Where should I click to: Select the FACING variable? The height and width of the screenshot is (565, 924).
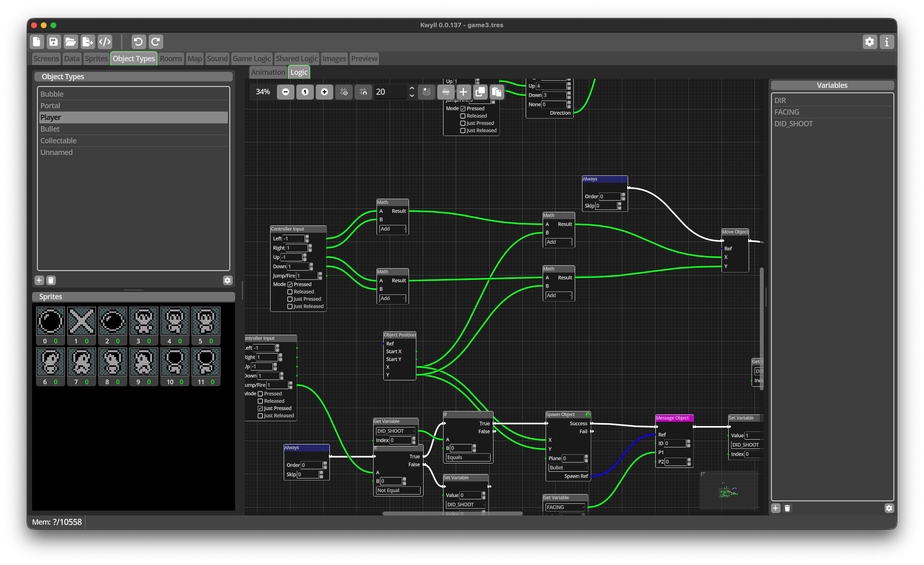(787, 112)
